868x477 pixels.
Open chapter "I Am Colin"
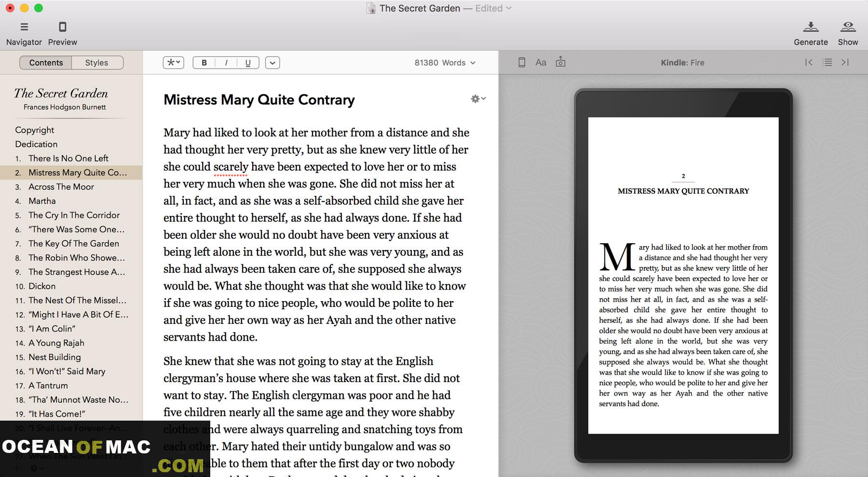[71, 329]
